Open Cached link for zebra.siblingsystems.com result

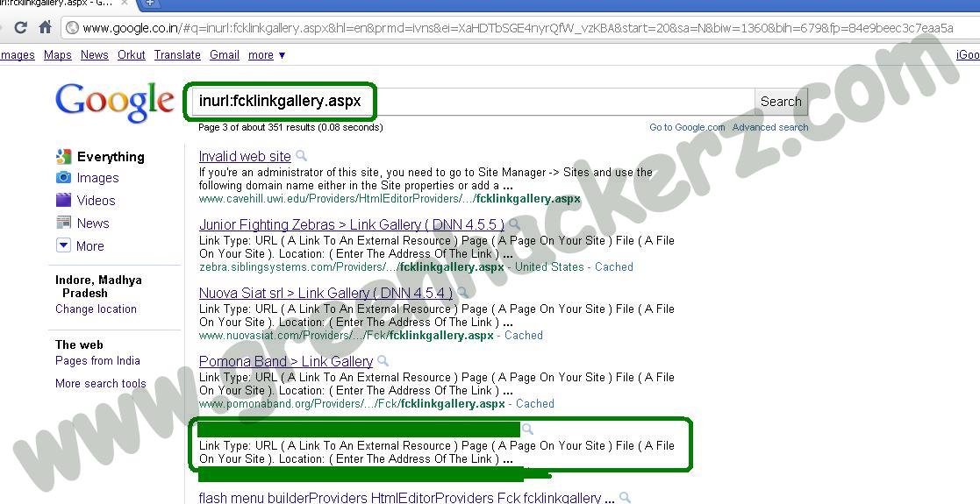click(x=614, y=266)
